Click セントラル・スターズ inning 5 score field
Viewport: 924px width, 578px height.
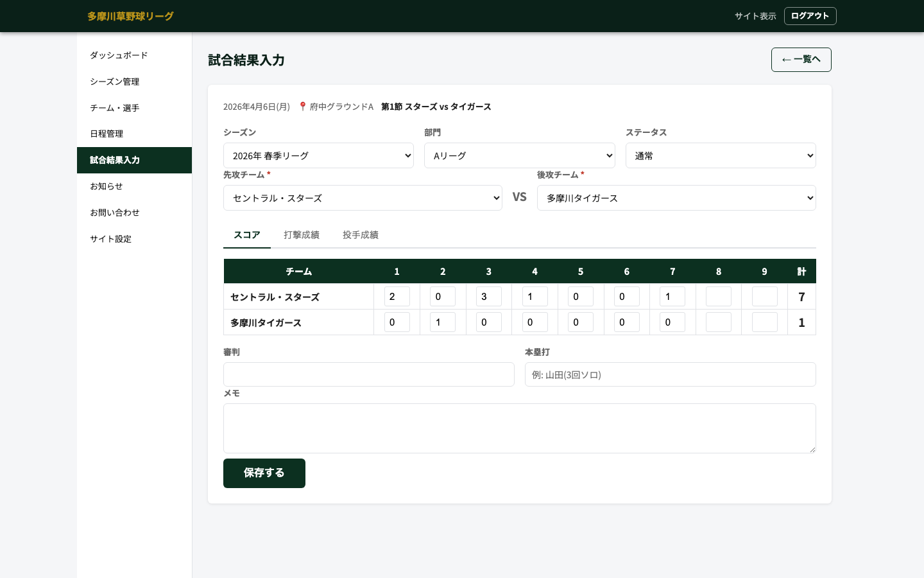pos(581,297)
